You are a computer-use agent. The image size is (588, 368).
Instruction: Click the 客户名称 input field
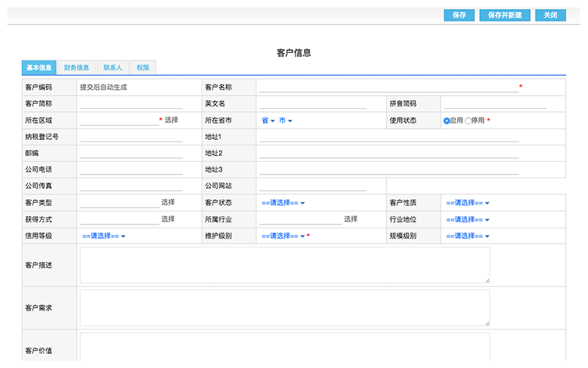387,86
